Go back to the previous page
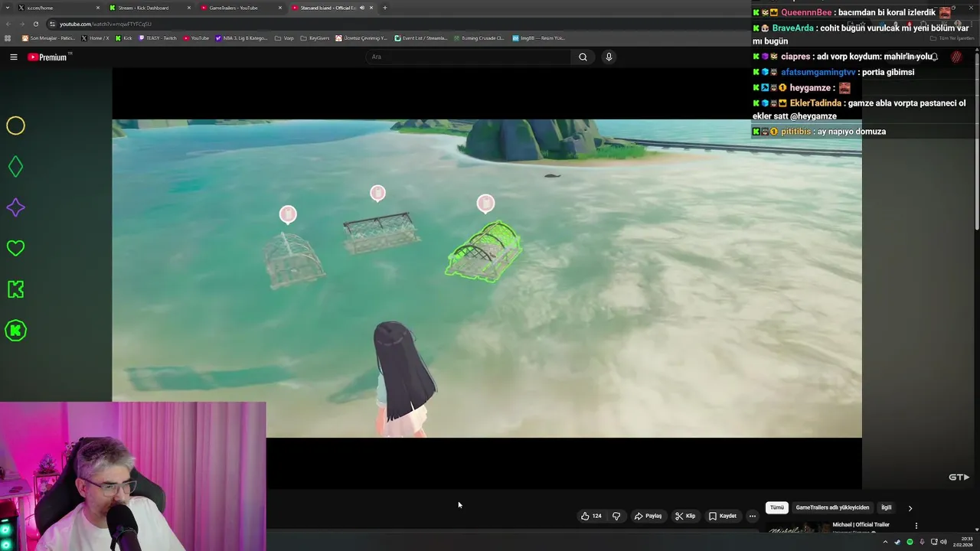This screenshot has height=551, width=980. [7, 24]
